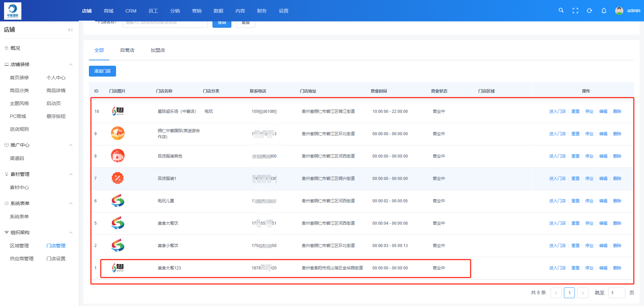Select page 1 in pagination
Viewport: 644px width, 306px height.
pyautogui.click(x=569, y=293)
